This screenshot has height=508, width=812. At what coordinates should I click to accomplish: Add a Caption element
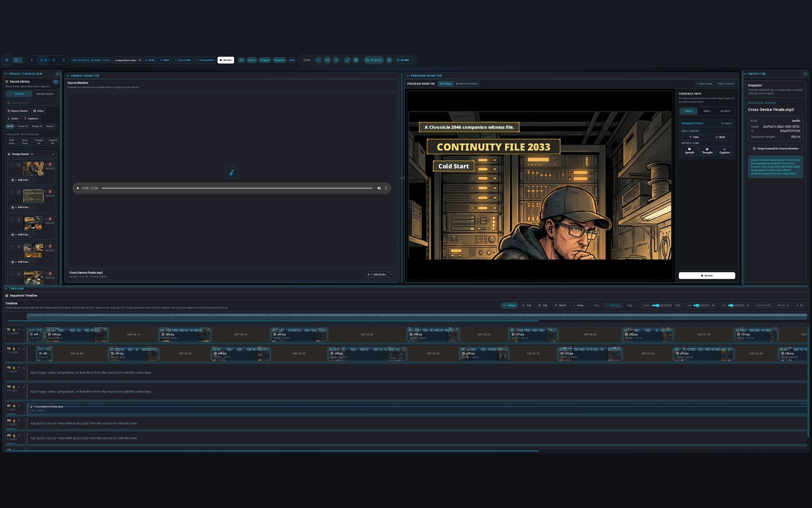[x=724, y=151]
